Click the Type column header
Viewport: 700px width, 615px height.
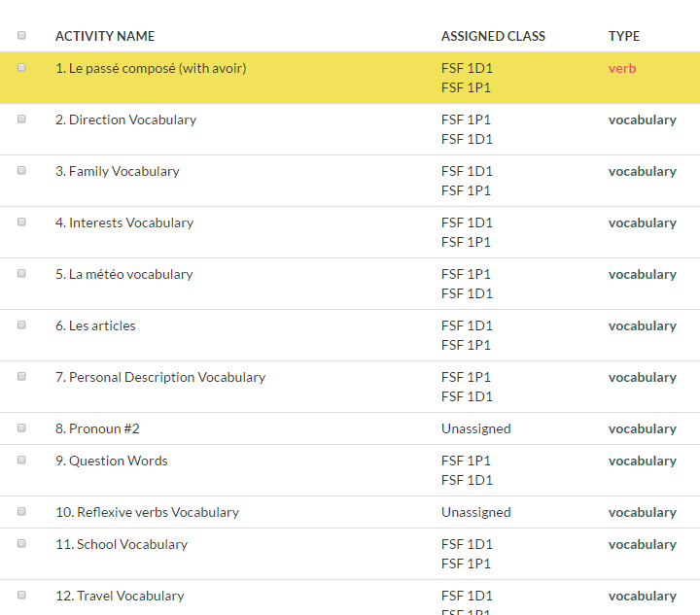coord(624,36)
